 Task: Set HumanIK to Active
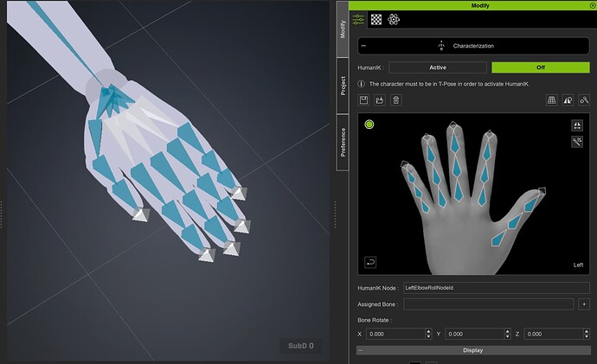point(437,67)
